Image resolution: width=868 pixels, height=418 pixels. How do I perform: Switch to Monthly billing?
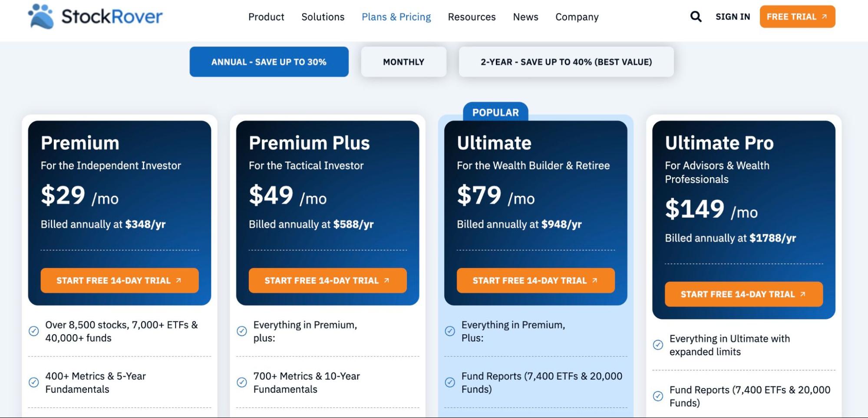[x=403, y=62]
